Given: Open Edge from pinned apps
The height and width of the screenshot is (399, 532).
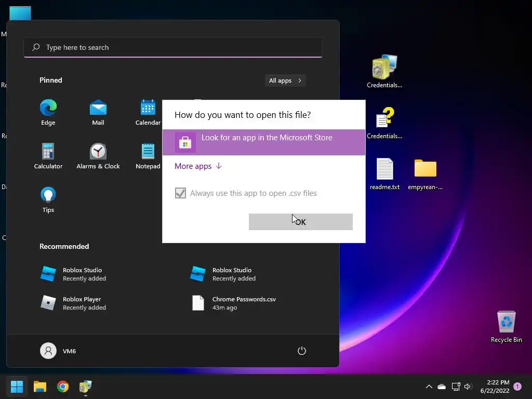Looking at the screenshot, I should [48, 113].
